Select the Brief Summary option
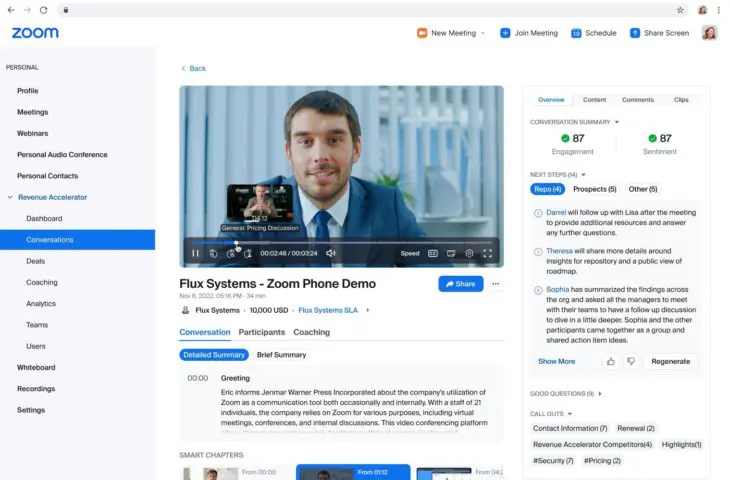Viewport: 730px width, 480px height. [x=281, y=355]
